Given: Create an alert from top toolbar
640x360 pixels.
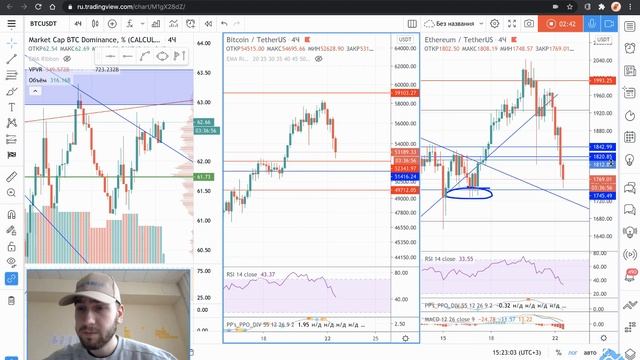Looking at the screenshot, I should (191, 24).
